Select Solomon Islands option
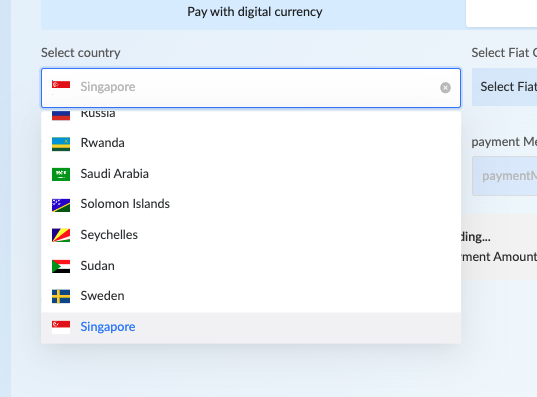 [x=251, y=204]
